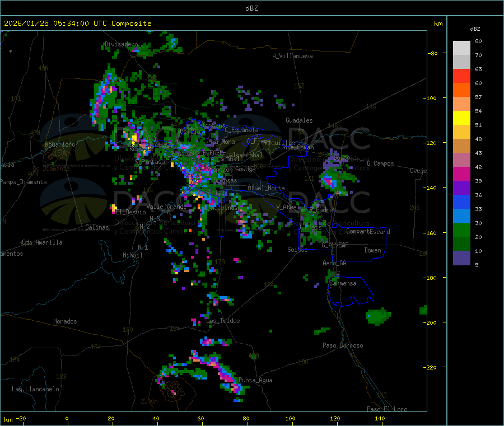Click the -200 km axis tick label
The height and width of the screenshot is (426, 504).
(432, 322)
